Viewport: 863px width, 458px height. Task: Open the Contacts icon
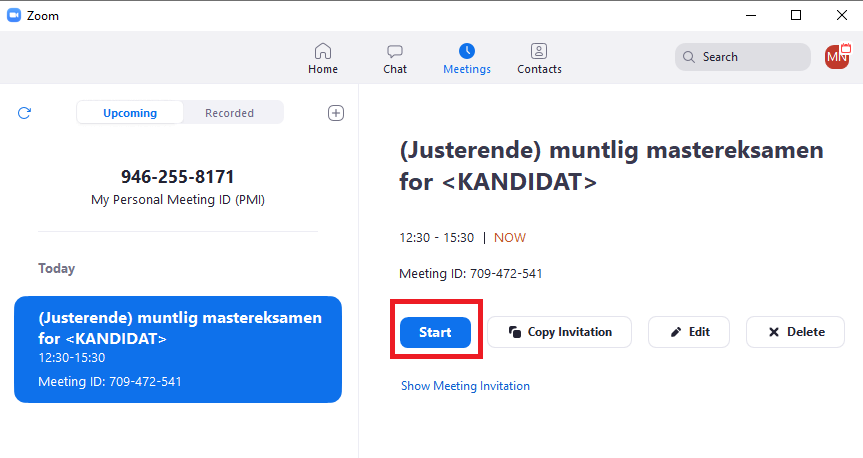[x=539, y=51]
